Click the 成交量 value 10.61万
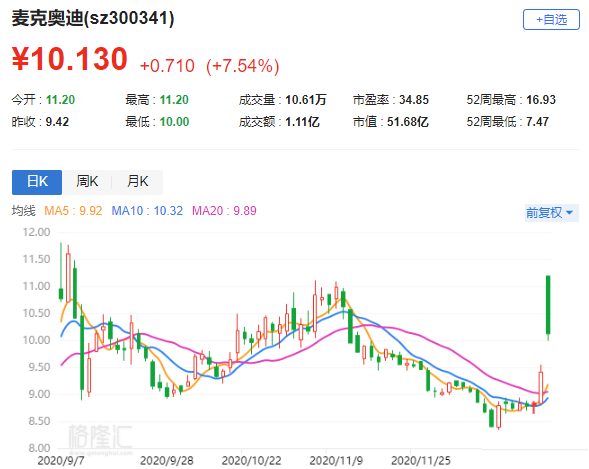Screen dimensions: 589x469 pyautogui.click(x=306, y=100)
